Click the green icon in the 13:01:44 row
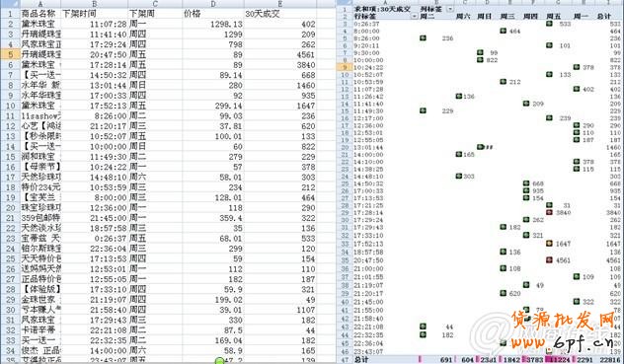The width and height of the screenshot is (624, 364). pos(480,147)
